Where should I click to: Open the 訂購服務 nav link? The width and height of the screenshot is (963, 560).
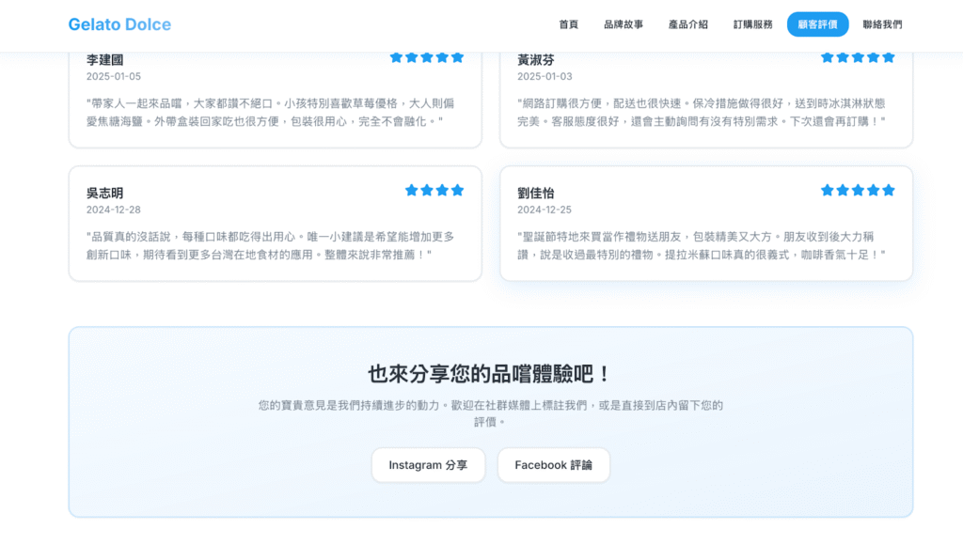pos(753,24)
